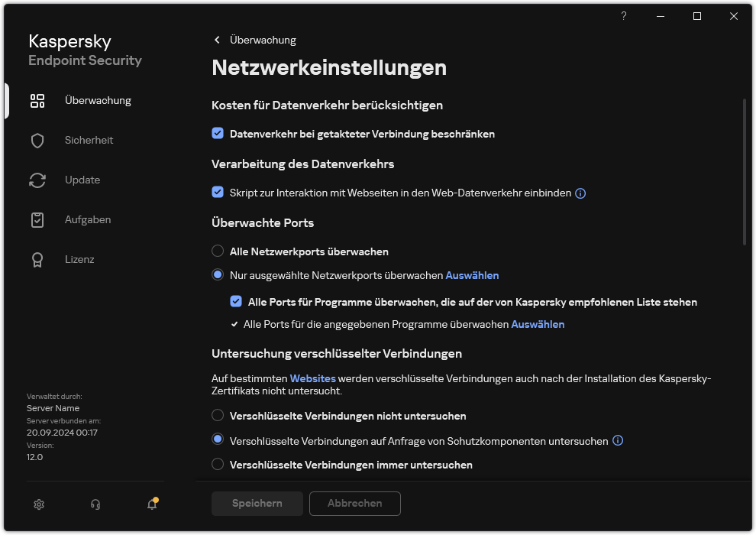Select Alle Netzwerkports überwachen option
756x535 pixels.
point(218,251)
